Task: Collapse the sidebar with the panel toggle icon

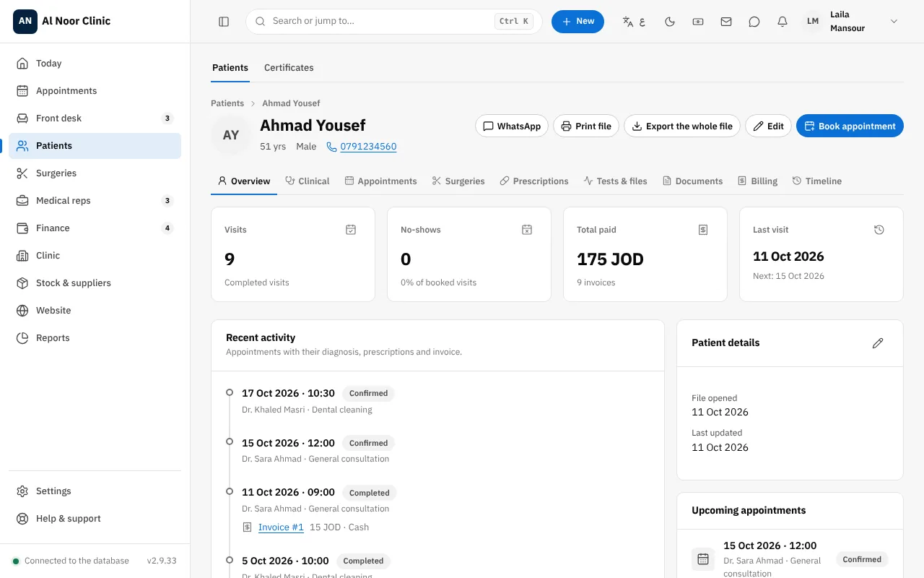Action: click(x=224, y=22)
